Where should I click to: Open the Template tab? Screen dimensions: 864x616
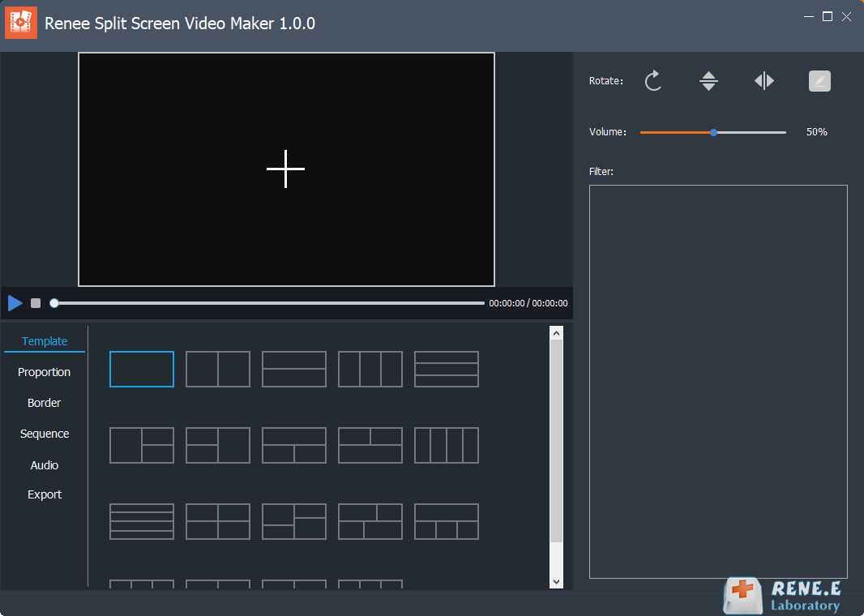pyautogui.click(x=45, y=341)
